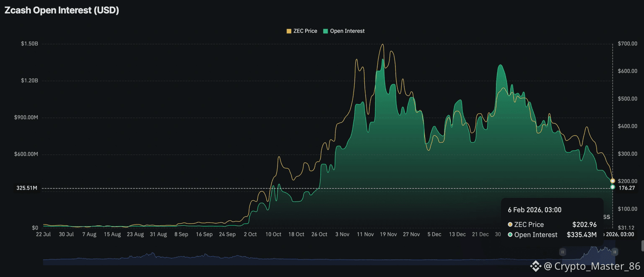
Task: Select the 19 Nov date on x-axis
Action: (x=388, y=234)
